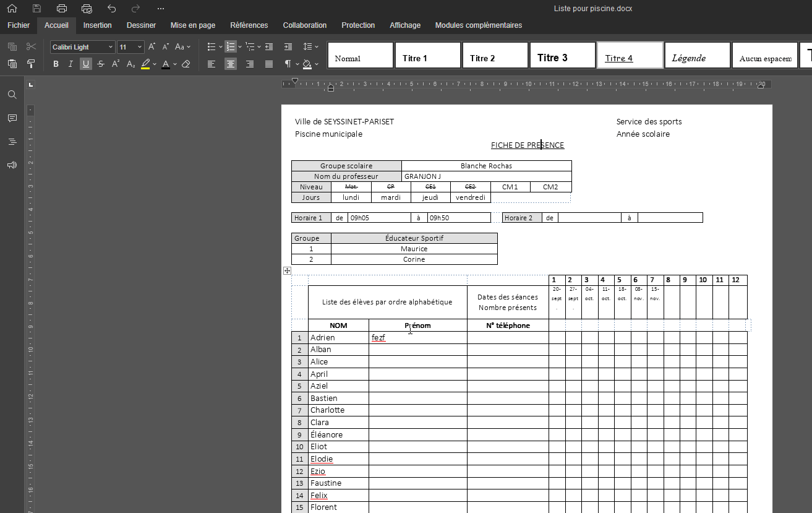Align paragraph to the left
812x513 pixels.
pyautogui.click(x=212, y=64)
